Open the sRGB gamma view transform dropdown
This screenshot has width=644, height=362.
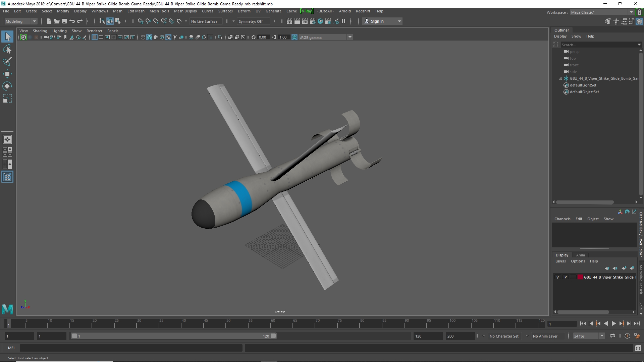pos(325,37)
